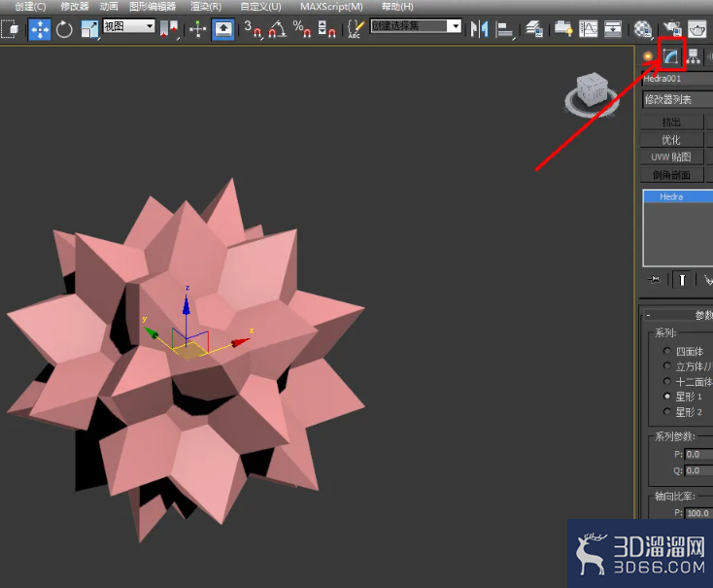This screenshot has width=713, height=588.
Task: Open the 创建选择集 dropdown
Action: click(416, 26)
